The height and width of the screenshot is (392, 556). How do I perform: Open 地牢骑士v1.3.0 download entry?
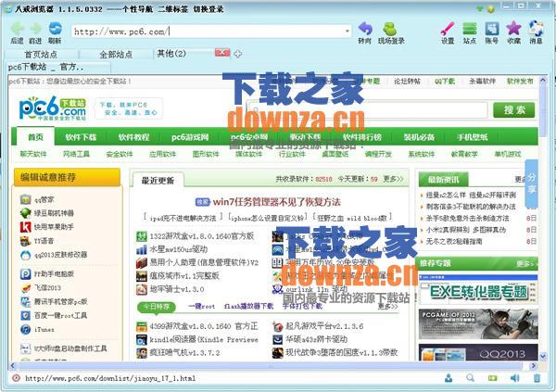[x=177, y=289]
